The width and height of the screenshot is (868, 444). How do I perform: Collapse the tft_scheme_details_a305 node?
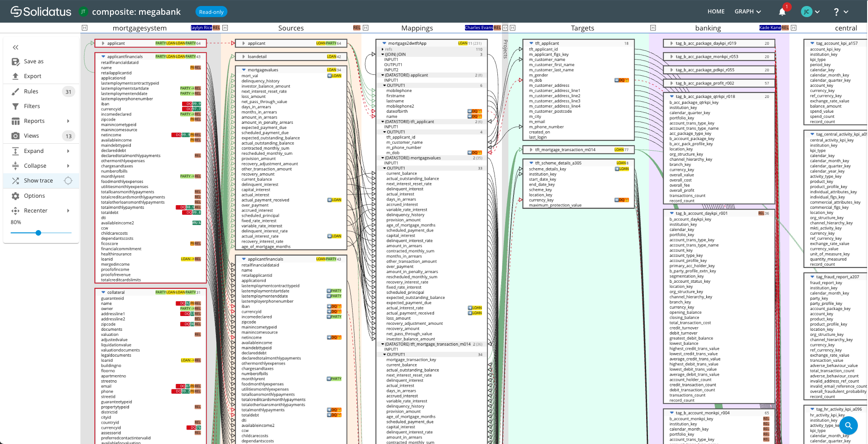[531, 163]
